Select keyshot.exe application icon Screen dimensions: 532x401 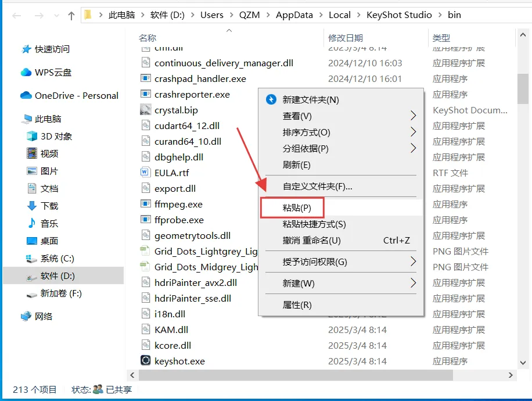click(146, 360)
